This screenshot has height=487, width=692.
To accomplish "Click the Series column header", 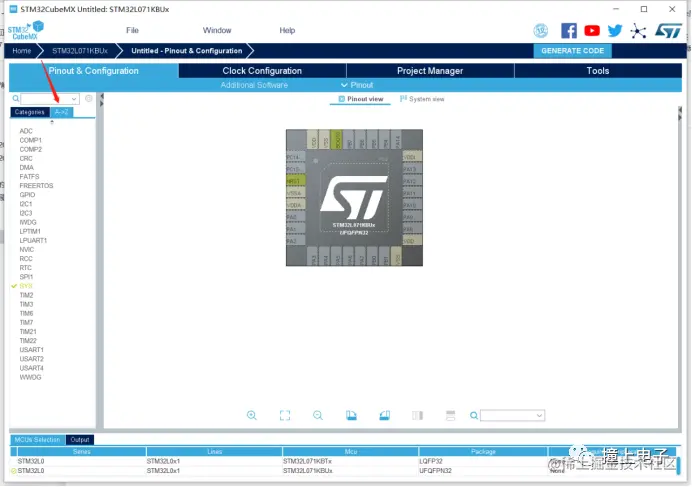I will click(x=82, y=451).
